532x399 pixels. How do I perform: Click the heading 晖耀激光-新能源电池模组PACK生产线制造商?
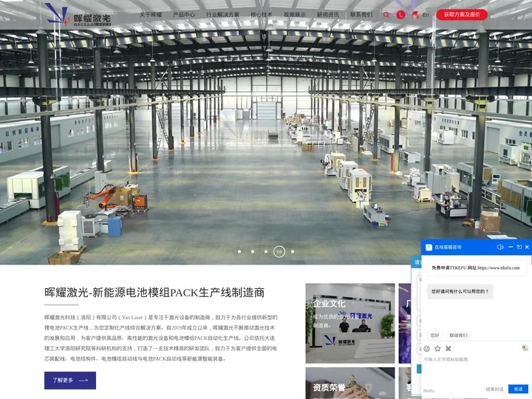[x=154, y=293]
